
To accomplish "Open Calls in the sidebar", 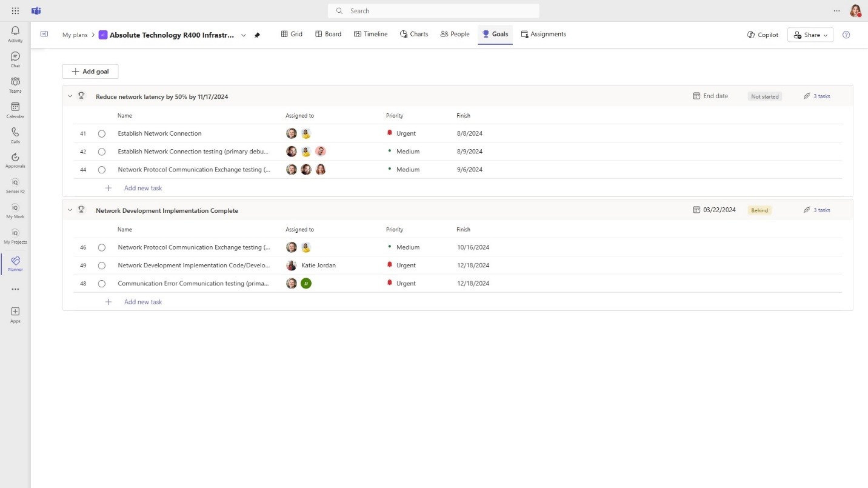I will pos(15,135).
